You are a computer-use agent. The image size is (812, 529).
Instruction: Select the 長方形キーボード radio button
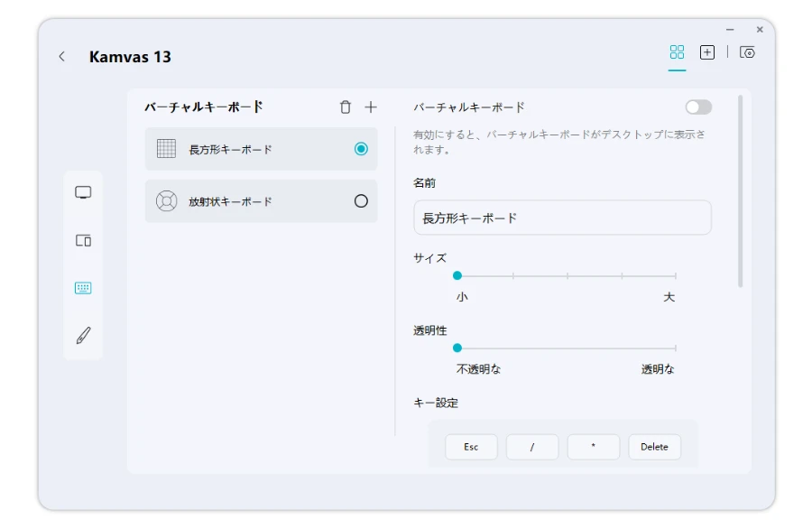pyautogui.click(x=361, y=149)
